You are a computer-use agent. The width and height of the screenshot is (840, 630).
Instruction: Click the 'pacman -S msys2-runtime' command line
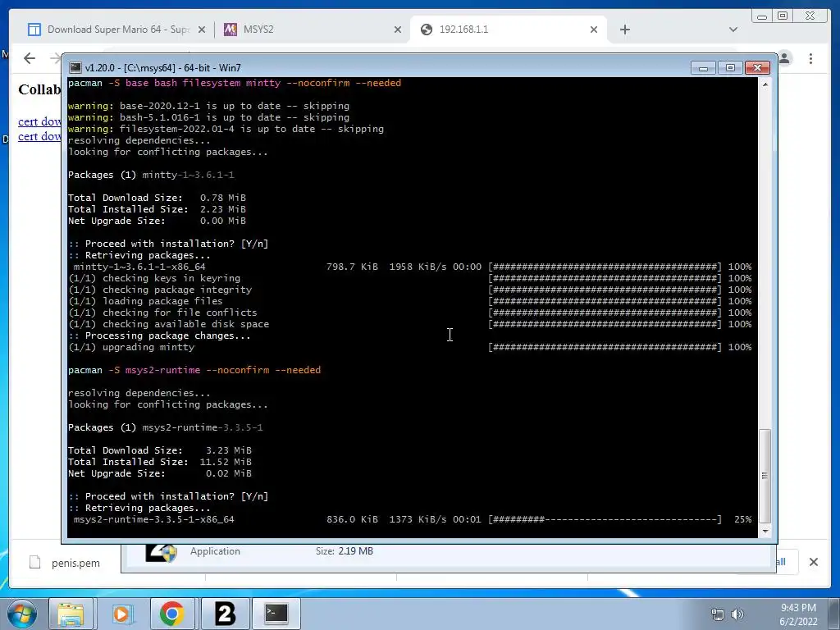(x=194, y=370)
